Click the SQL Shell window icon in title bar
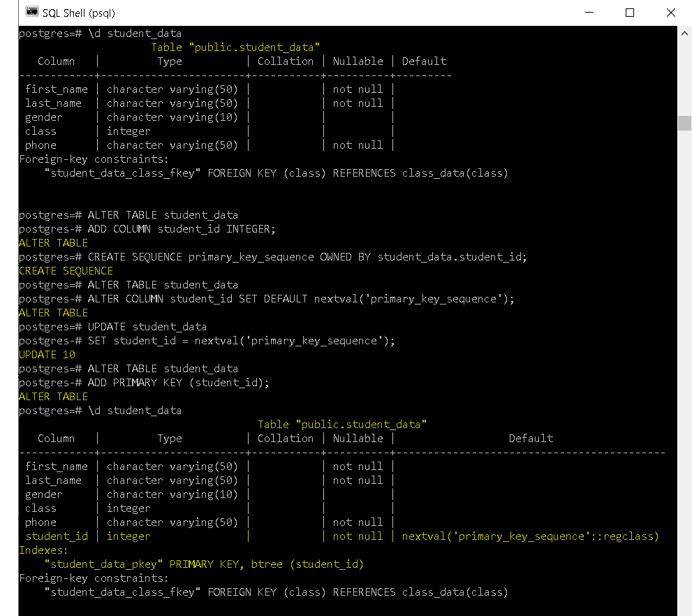 (30, 12)
